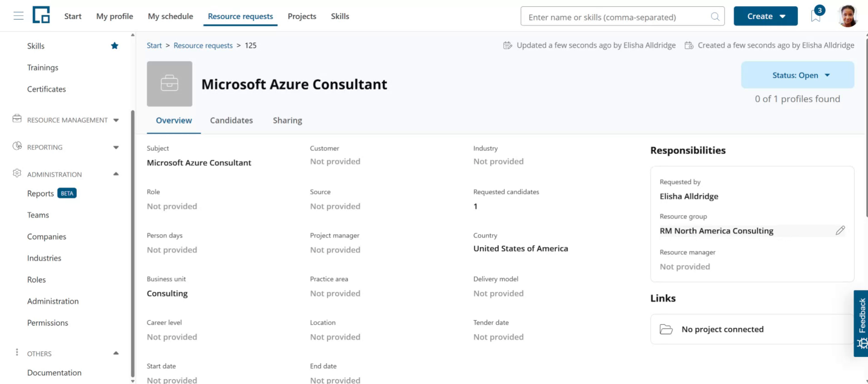
Task: Open the Create dropdown button
Action: pos(765,16)
